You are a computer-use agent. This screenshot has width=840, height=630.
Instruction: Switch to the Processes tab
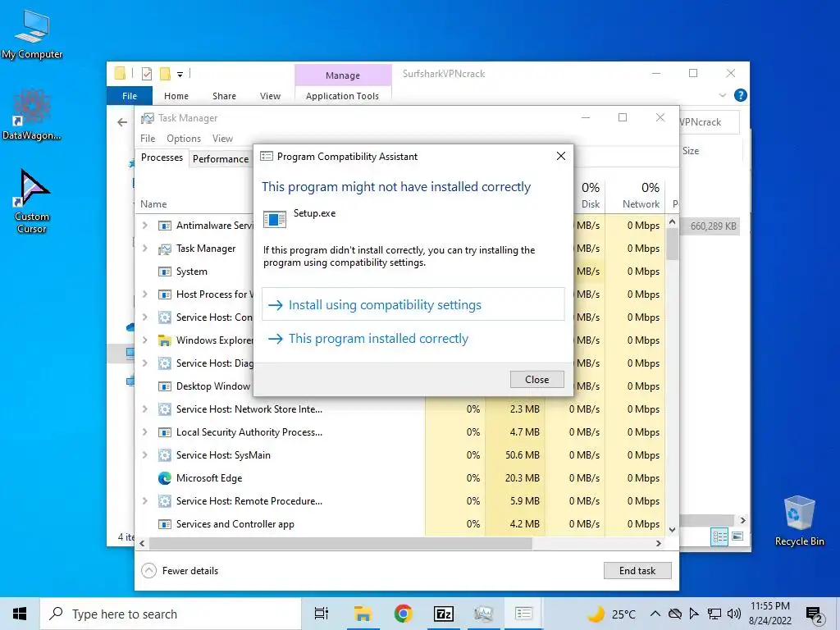[162, 157]
